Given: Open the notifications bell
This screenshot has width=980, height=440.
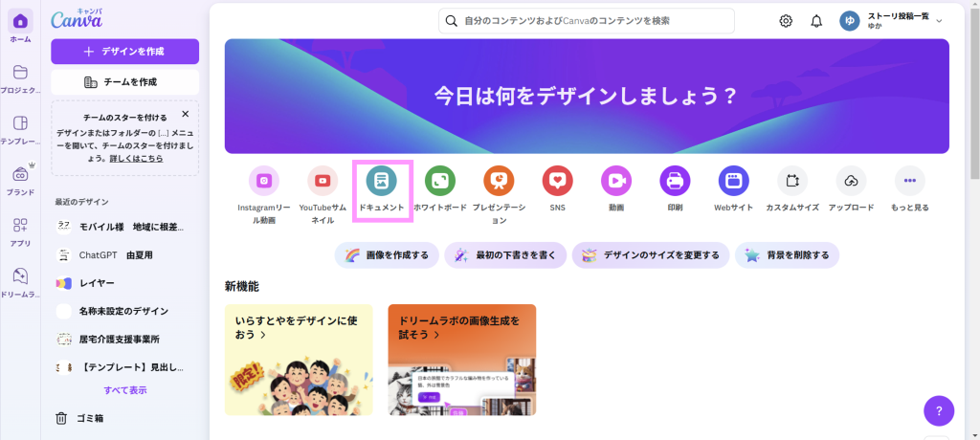Looking at the screenshot, I should 816,21.
